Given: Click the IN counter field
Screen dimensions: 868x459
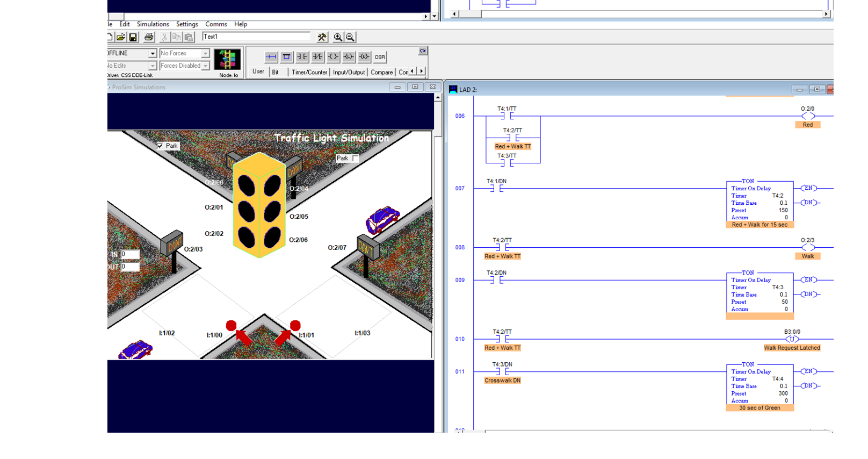Looking at the screenshot, I should (x=130, y=254).
